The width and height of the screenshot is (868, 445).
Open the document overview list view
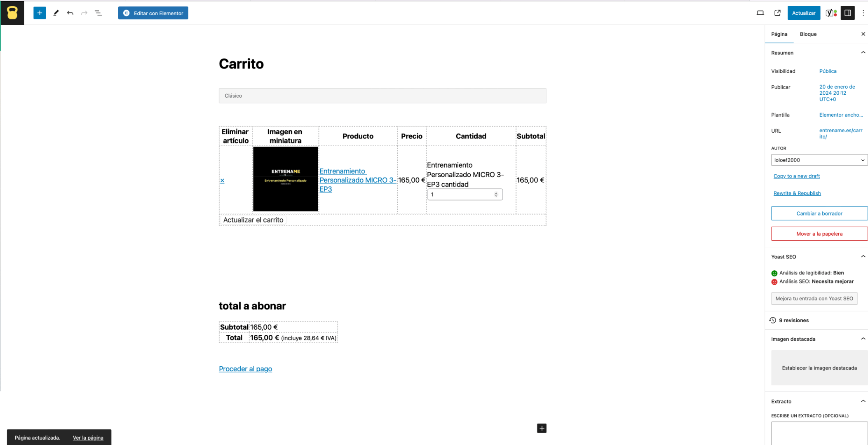(x=99, y=13)
